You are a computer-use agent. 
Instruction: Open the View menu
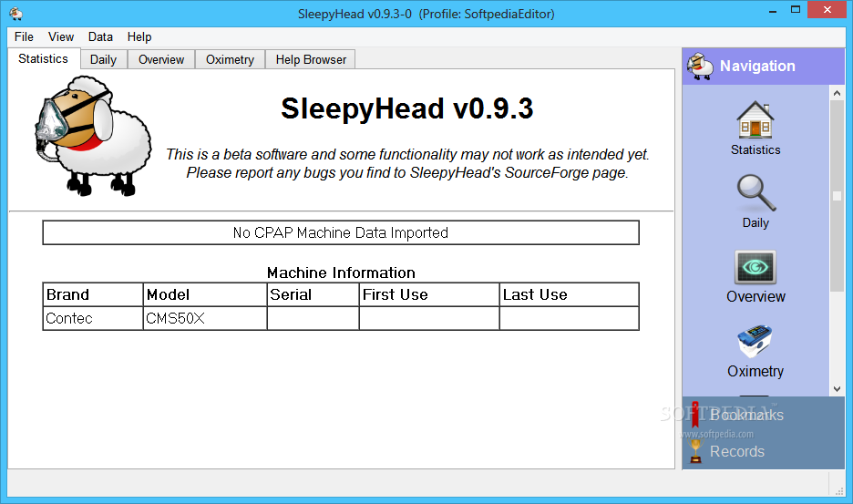tap(61, 37)
